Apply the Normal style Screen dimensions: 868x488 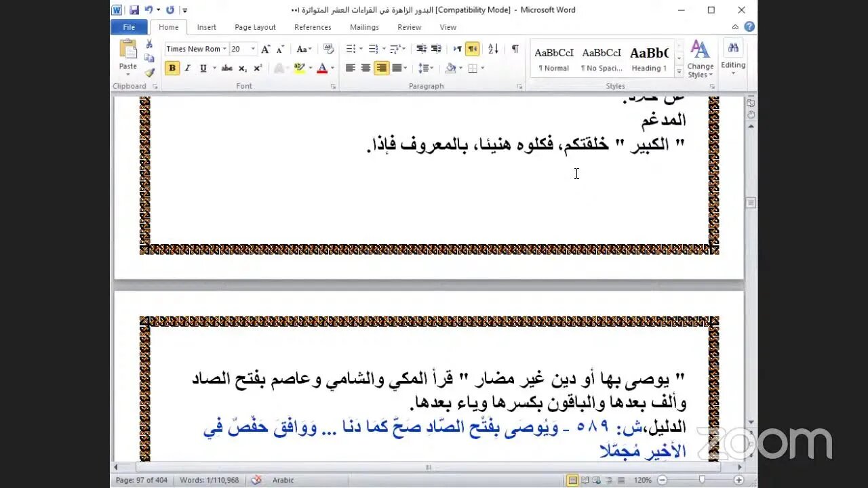pos(554,59)
